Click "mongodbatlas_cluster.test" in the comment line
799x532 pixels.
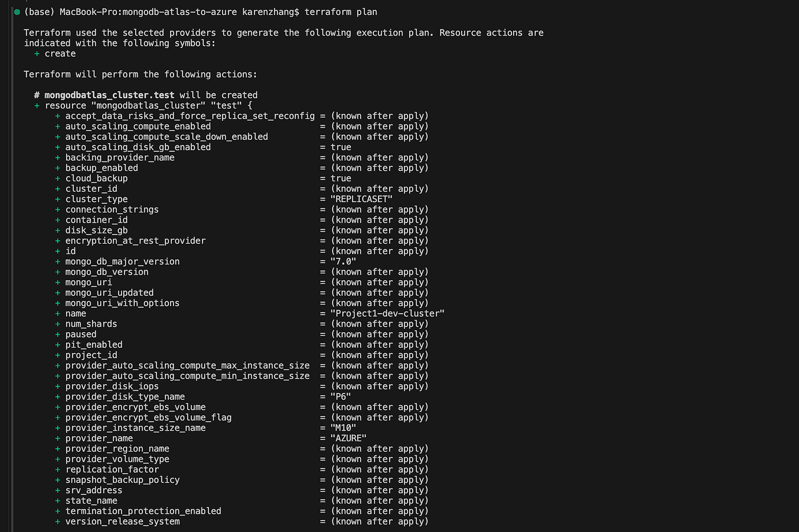click(110, 95)
